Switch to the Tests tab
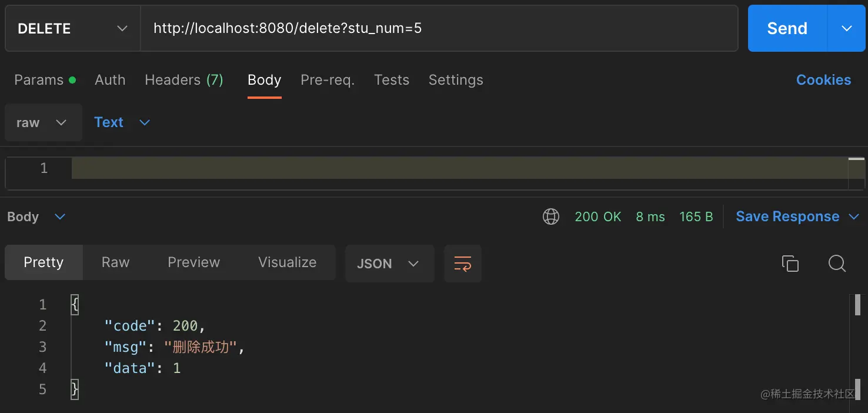The height and width of the screenshot is (413, 868). tap(391, 80)
